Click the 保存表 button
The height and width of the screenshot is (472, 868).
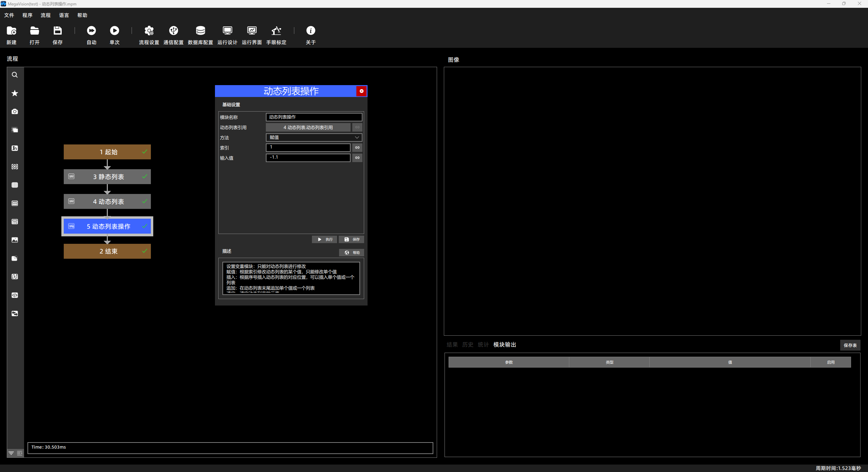click(850, 345)
